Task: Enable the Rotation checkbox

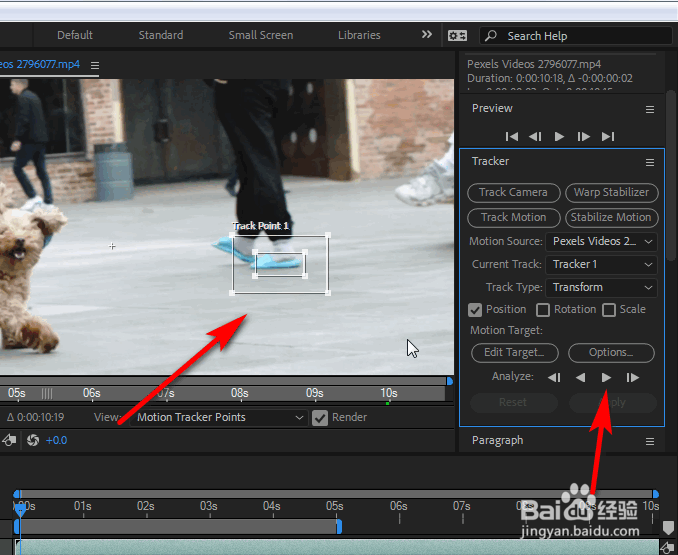Action: tap(543, 310)
